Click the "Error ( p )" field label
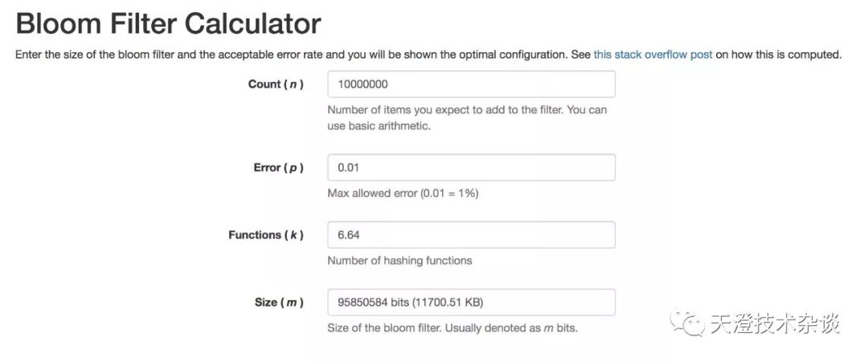868x362 pixels. 278,167
